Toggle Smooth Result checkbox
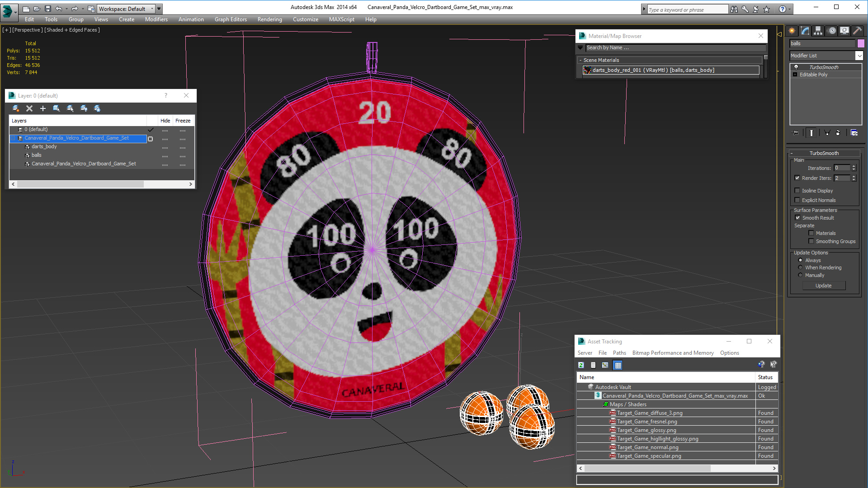The height and width of the screenshot is (488, 868). tap(798, 218)
